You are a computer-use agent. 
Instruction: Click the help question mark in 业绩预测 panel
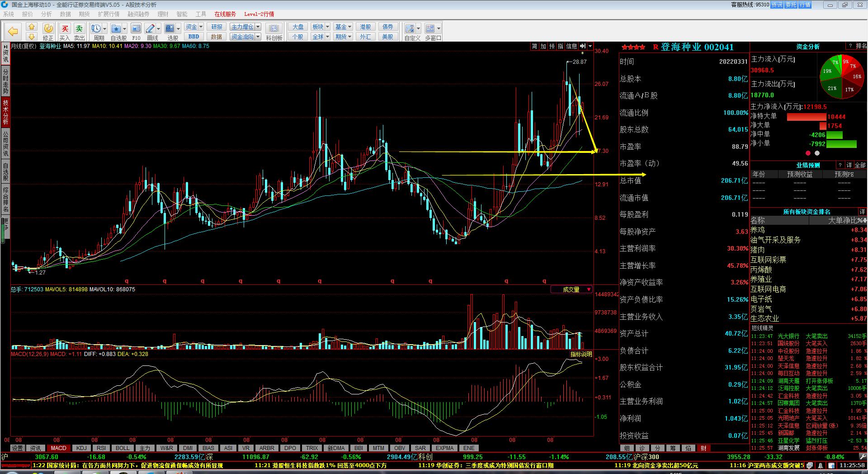click(x=840, y=165)
